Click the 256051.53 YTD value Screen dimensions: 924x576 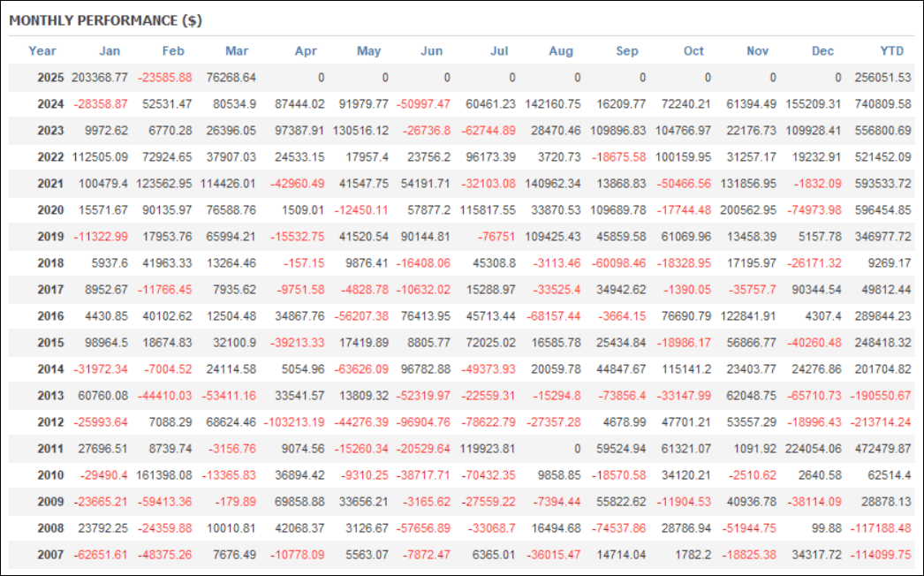pos(882,78)
